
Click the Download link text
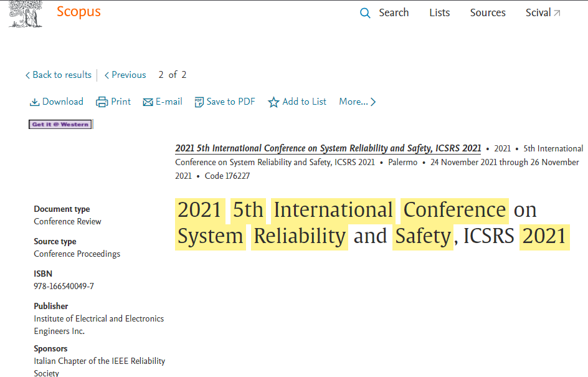coord(63,102)
